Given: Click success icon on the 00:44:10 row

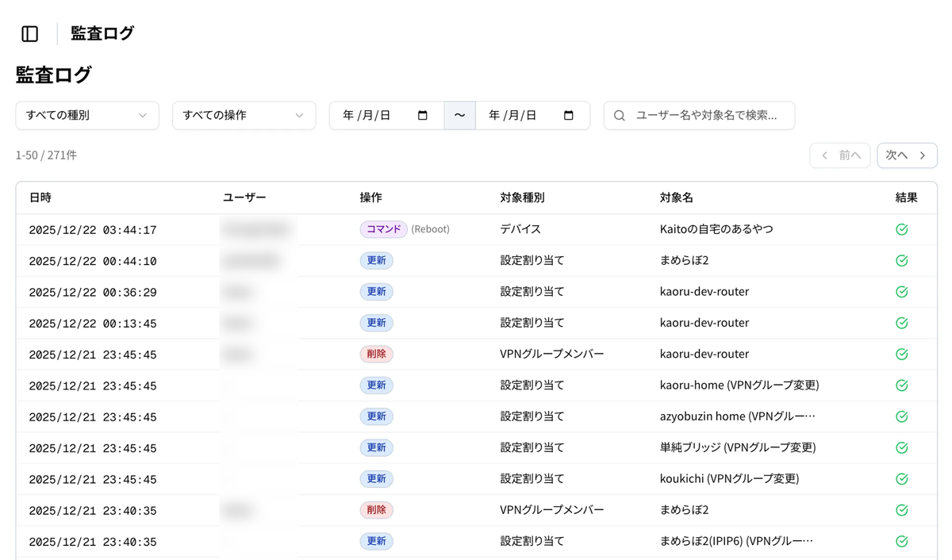Looking at the screenshot, I should click(901, 261).
